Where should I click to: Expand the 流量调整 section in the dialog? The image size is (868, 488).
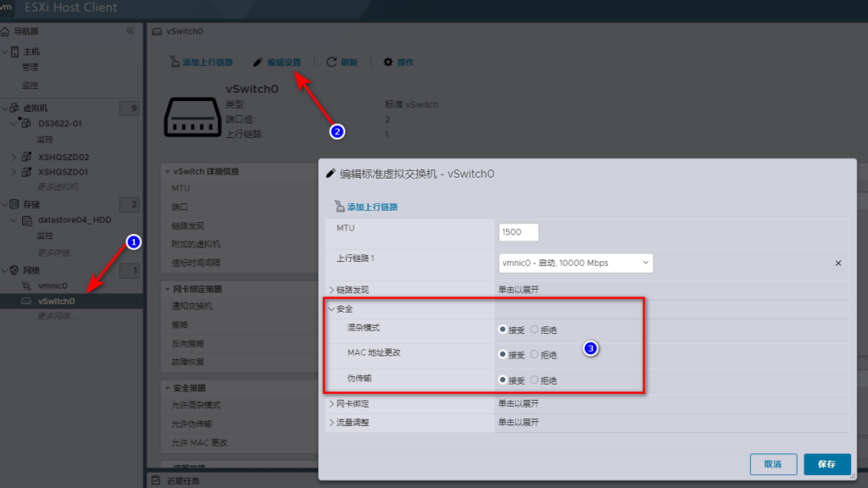coord(331,423)
